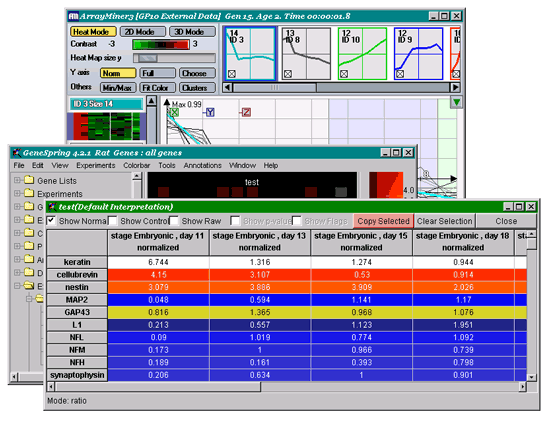This screenshot has width=550, height=421.
Task: Click the blue Y axis marker in the plot
Action: point(210,112)
